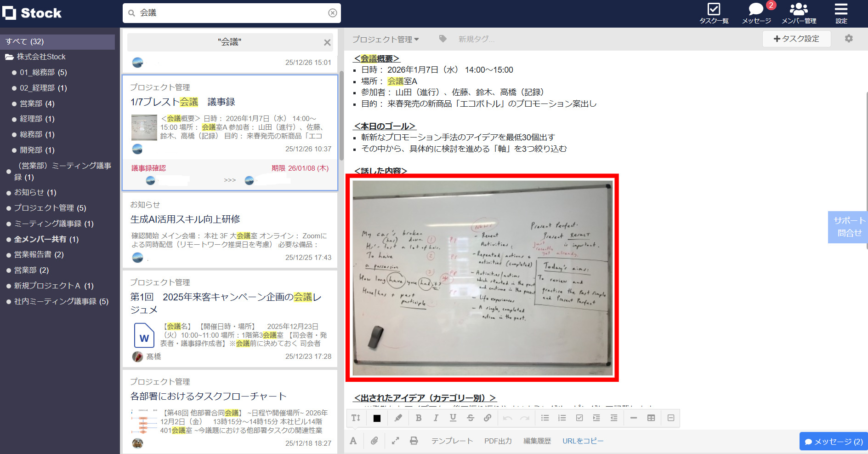868x454 pixels.
Task: Select the highlighter marker tool
Action: [398, 418]
